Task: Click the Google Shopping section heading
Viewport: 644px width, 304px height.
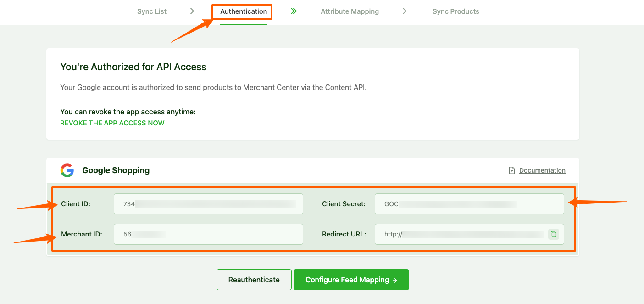Action: tap(116, 170)
